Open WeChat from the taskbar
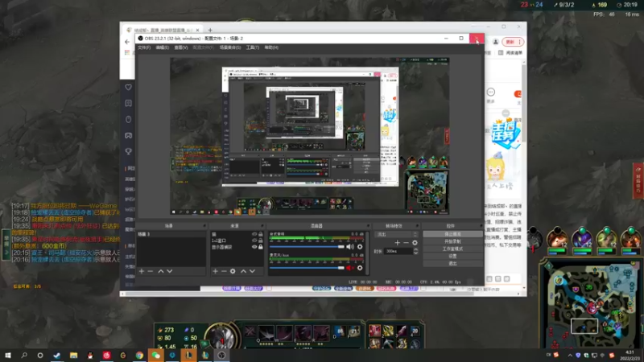The image size is (644, 362). (x=155, y=356)
